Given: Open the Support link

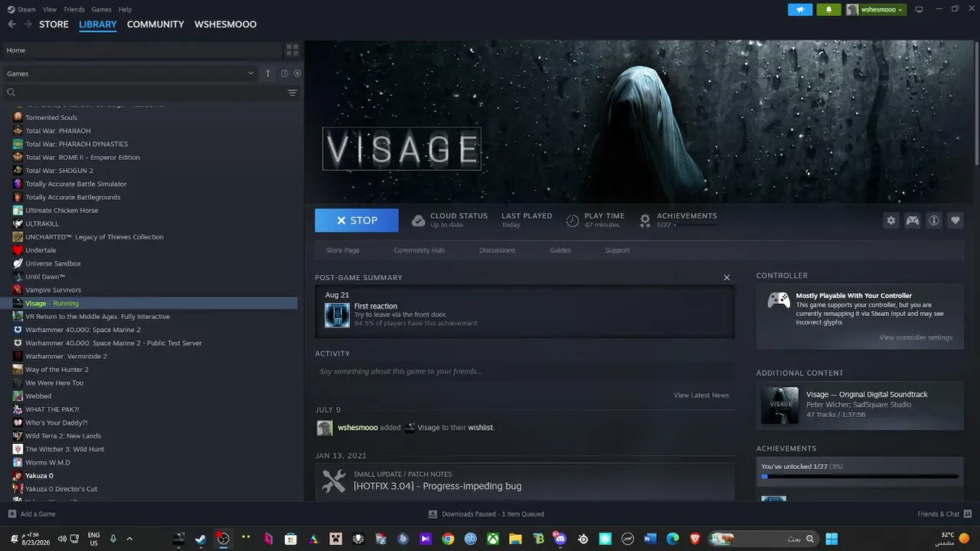Looking at the screenshot, I should (x=617, y=250).
